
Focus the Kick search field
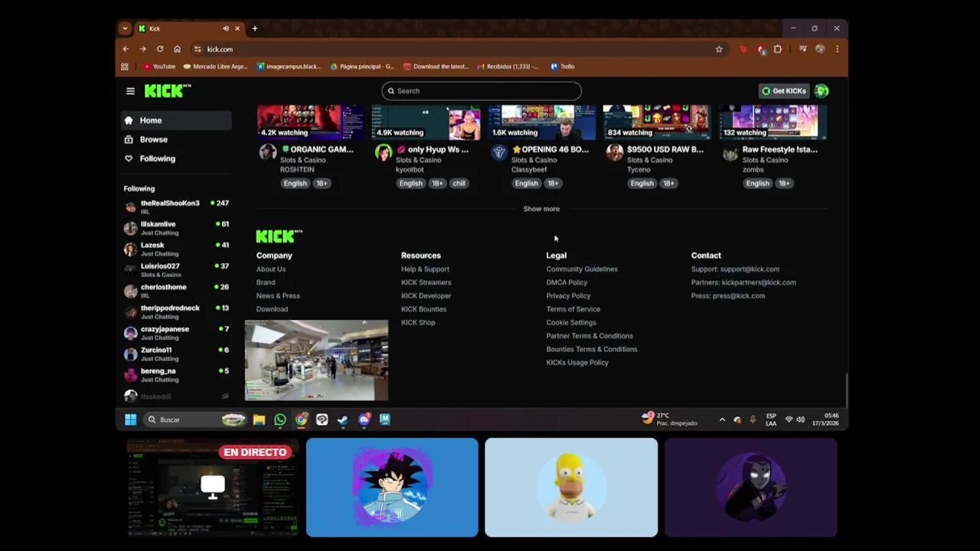pos(482,91)
